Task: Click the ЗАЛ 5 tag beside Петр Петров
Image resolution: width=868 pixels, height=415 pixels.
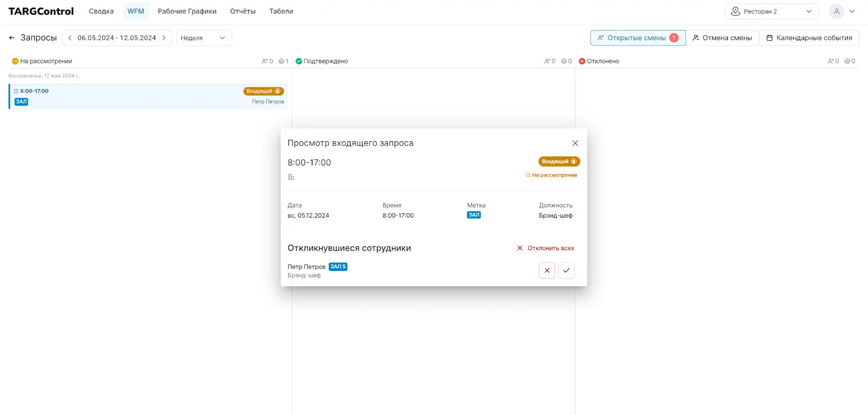Action: [x=338, y=267]
